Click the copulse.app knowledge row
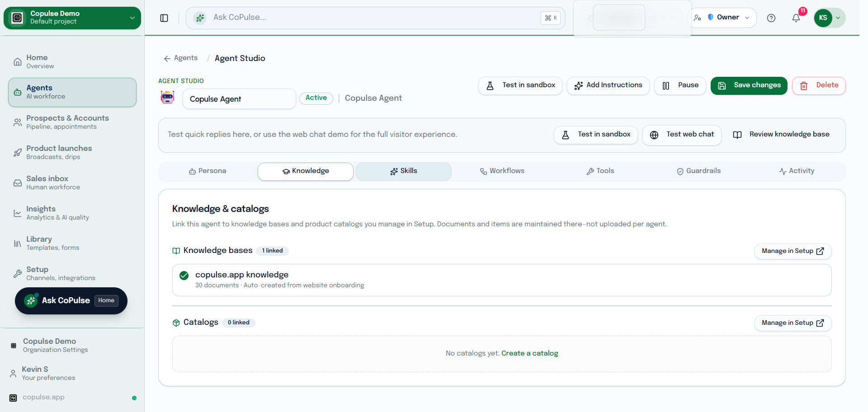 [x=502, y=280]
